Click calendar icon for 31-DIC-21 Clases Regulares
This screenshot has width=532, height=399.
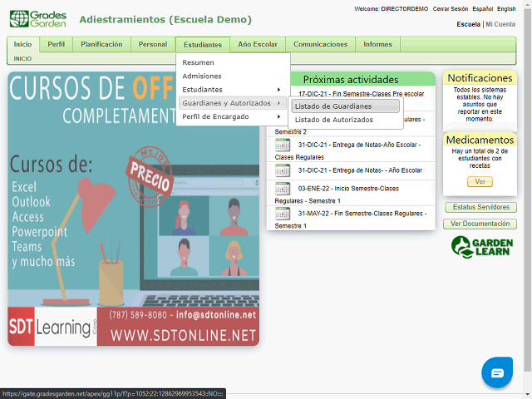pyautogui.click(x=283, y=145)
